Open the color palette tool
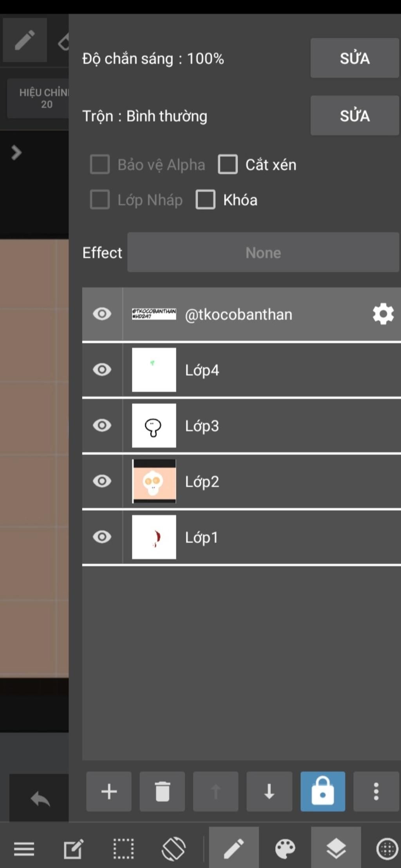Screen dimensions: 401x868 [285, 849]
